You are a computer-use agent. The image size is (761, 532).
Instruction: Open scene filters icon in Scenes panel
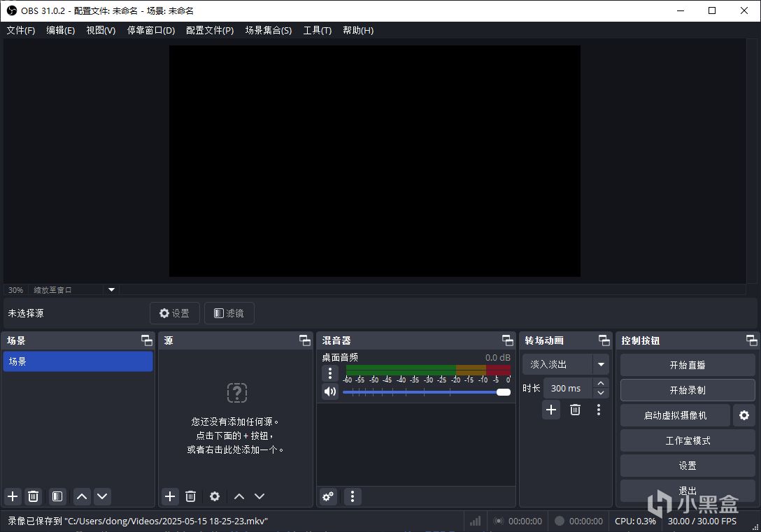click(x=57, y=496)
